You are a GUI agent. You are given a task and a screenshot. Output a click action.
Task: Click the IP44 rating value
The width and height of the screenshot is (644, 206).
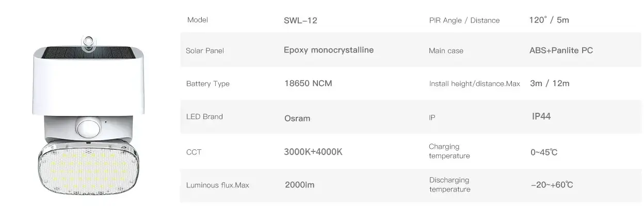(x=541, y=116)
